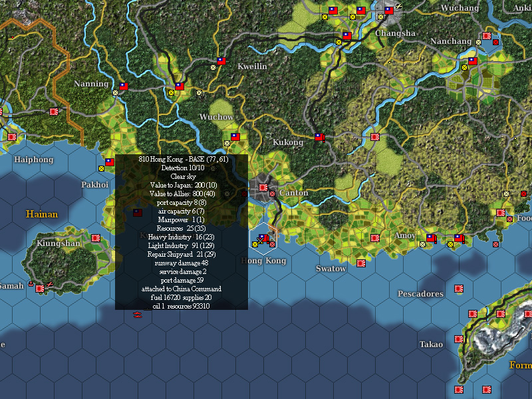Click the red anchor port icon at Samah

pos(31,284)
